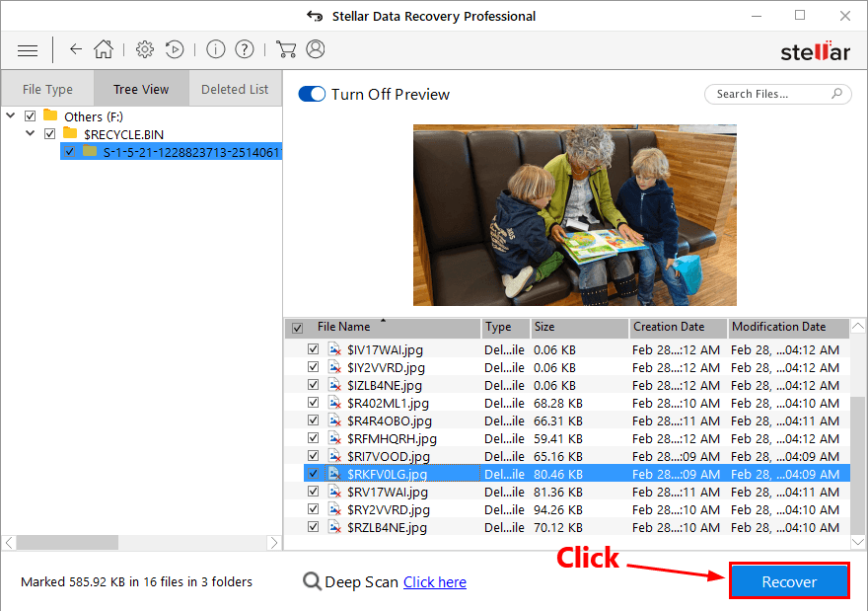The image size is (868, 611).
Task: Sort by Size column header
Action: click(580, 328)
